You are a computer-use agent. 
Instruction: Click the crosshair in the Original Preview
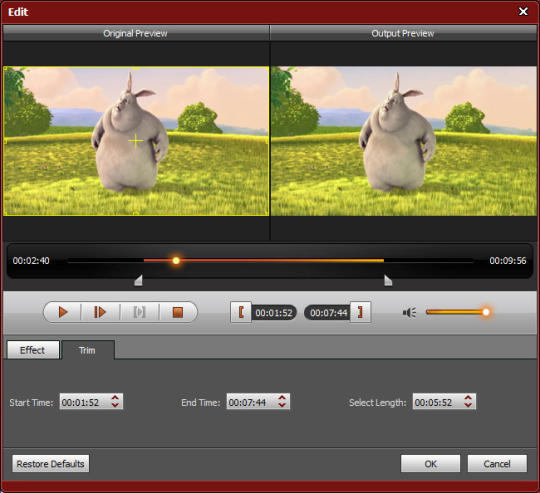pyautogui.click(x=136, y=141)
